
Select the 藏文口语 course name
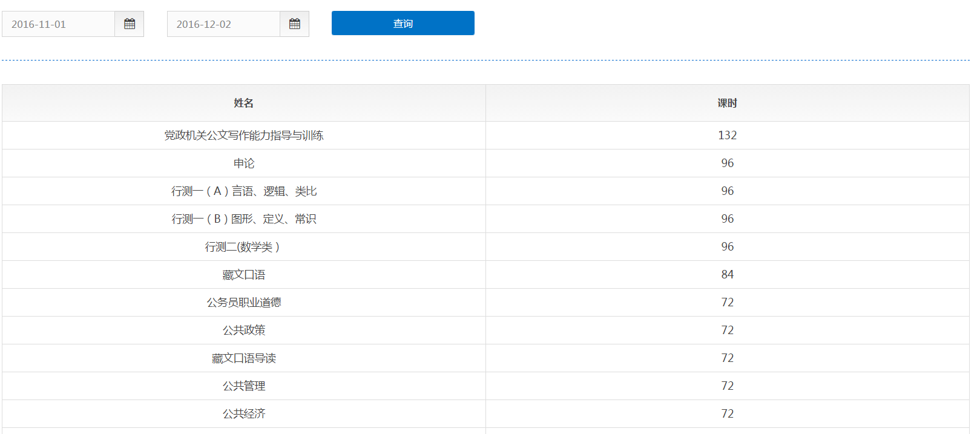tap(244, 274)
